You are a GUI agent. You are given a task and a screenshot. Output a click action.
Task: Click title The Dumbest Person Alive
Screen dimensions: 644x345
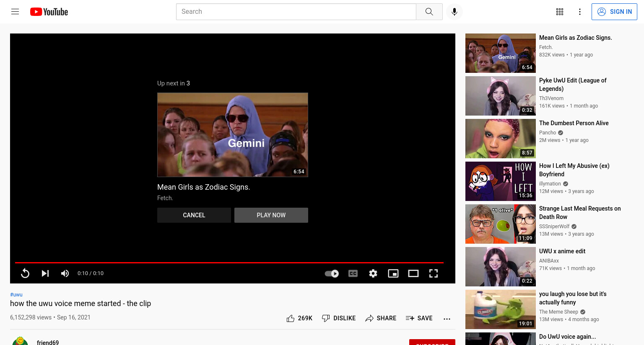574,123
